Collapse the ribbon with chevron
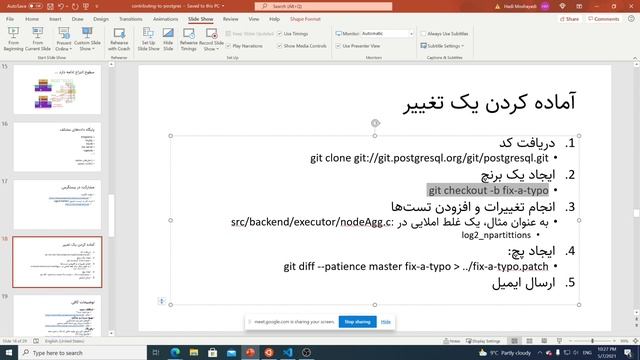640x360 pixels. point(635,58)
